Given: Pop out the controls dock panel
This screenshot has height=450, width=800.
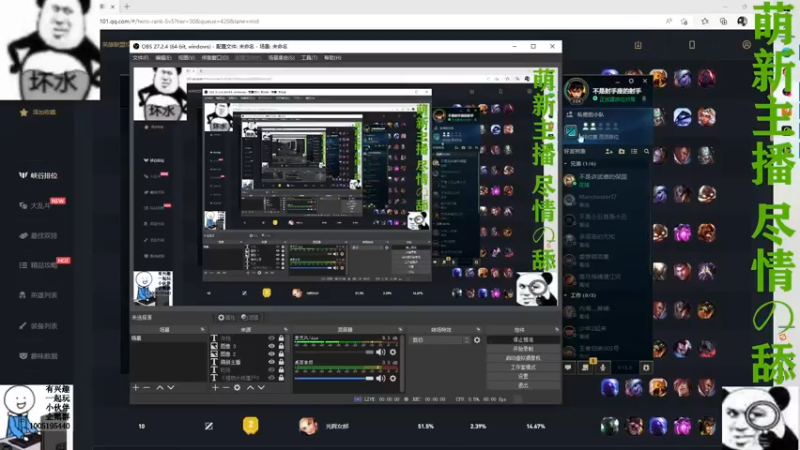Looking at the screenshot, I should [557, 330].
